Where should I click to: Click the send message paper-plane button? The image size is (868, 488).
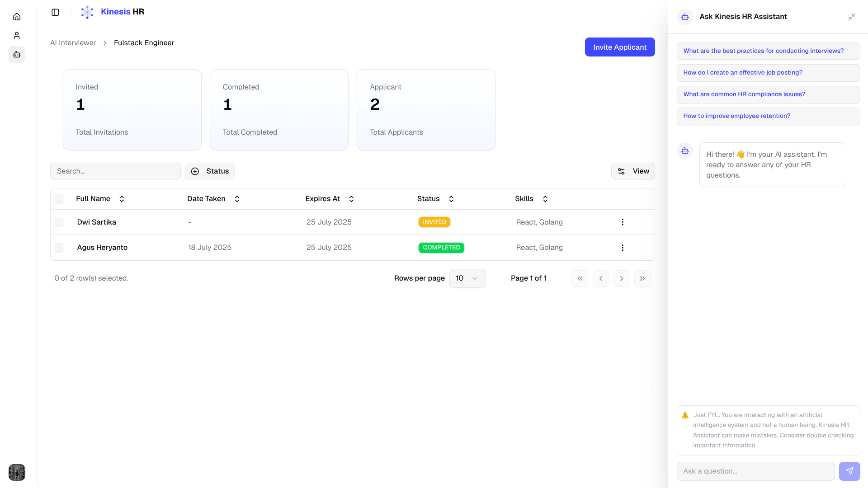849,471
